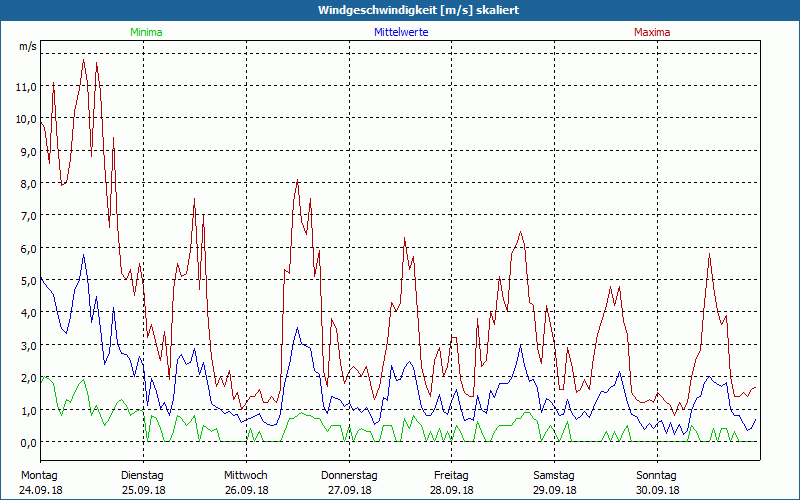Click the date 27.09.18
This screenshot has width=800, height=500.
point(349,490)
